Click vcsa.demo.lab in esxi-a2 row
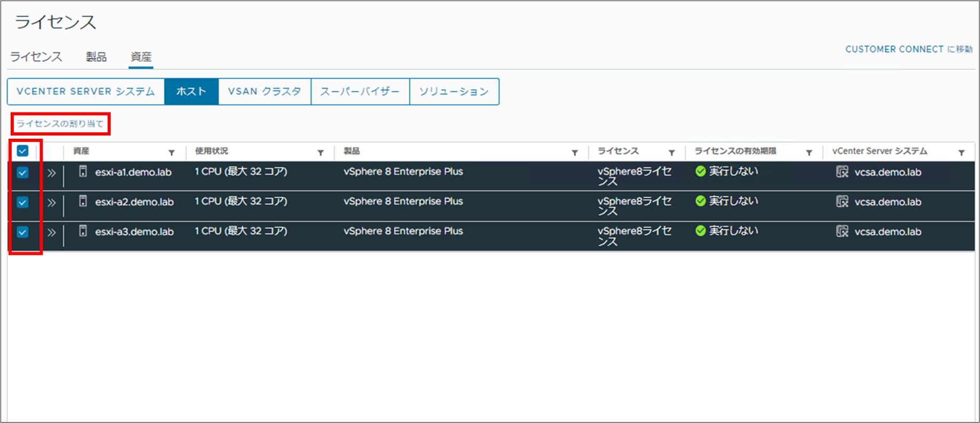The height and width of the screenshot is (423, 980). coord(888,202)
